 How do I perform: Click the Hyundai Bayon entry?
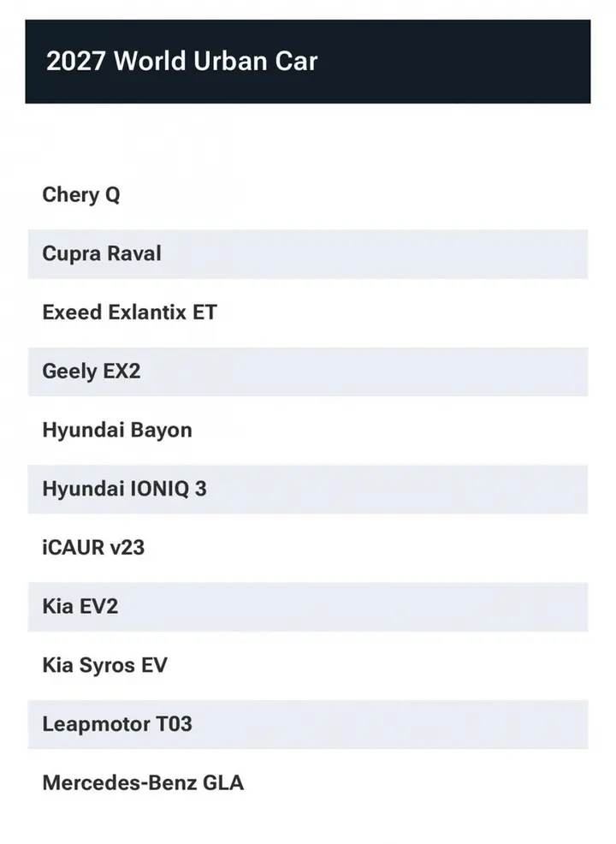308,430
